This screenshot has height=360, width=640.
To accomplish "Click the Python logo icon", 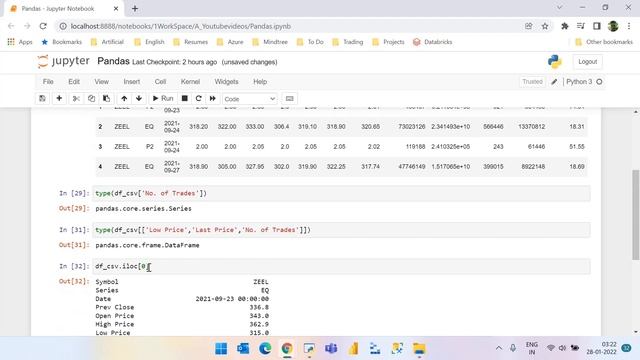I will pos(555,62).
